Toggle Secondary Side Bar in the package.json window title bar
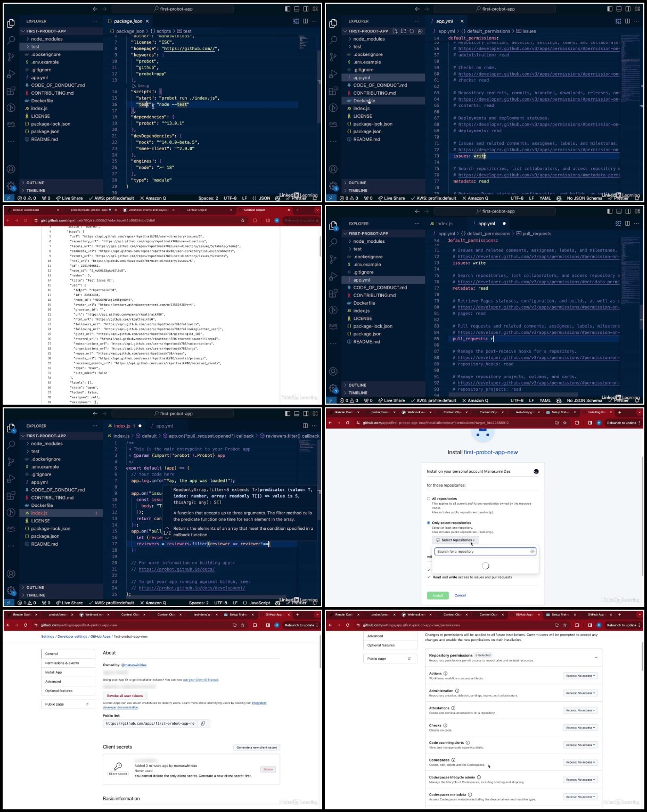Screen dimensions: 647x812 [x=306, y=9]
